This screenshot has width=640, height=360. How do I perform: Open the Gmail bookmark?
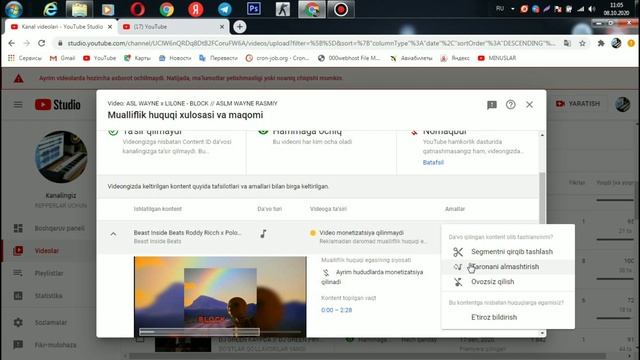[x=62, y=58]
